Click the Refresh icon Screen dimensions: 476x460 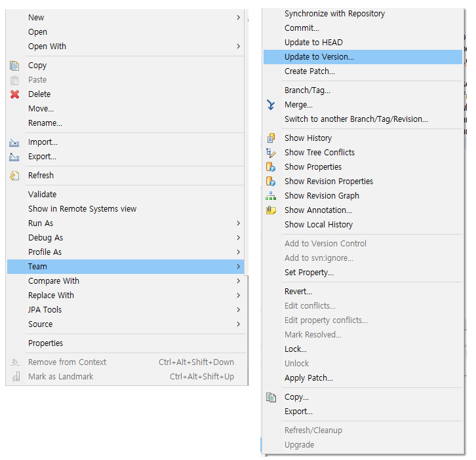(14, 176)
